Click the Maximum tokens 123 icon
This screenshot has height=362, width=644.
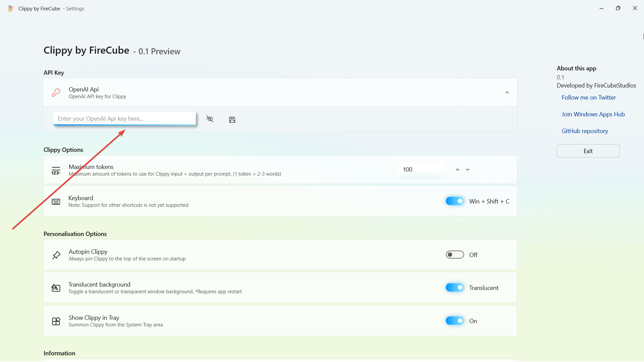pyautogui.click(x=56, y=171)
